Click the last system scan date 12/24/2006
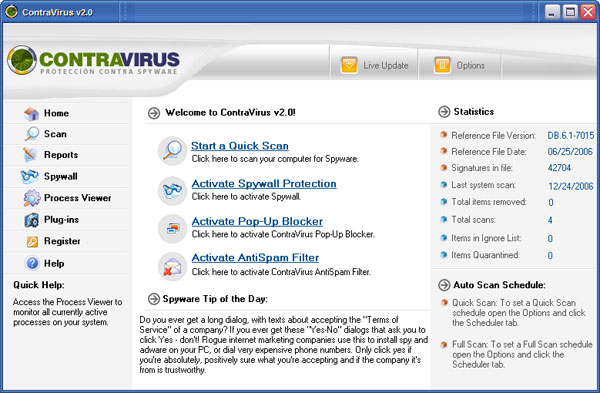Screen dimensions: 600x393 coord(571,186)
